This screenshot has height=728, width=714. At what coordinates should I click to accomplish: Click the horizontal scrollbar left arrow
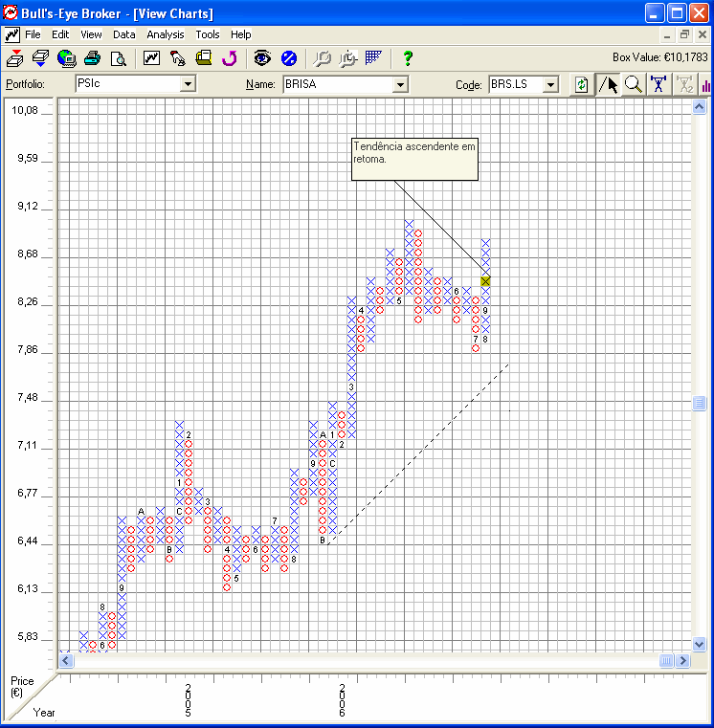(x=66, y=660)
